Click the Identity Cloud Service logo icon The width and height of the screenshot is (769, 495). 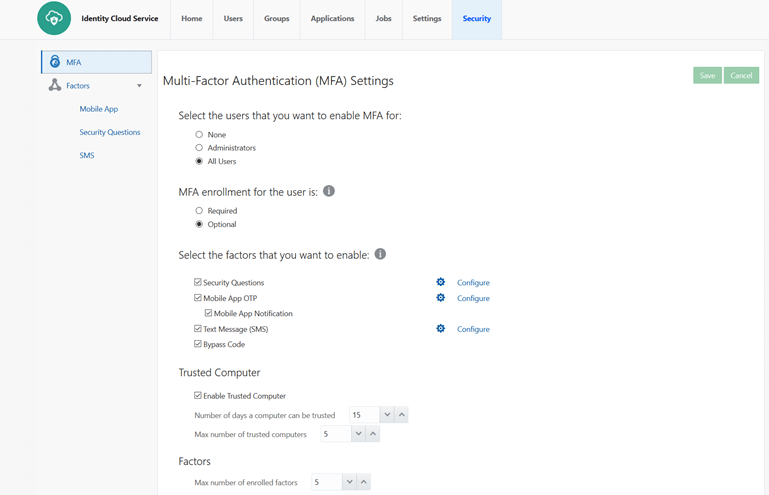tap(54, 18)
